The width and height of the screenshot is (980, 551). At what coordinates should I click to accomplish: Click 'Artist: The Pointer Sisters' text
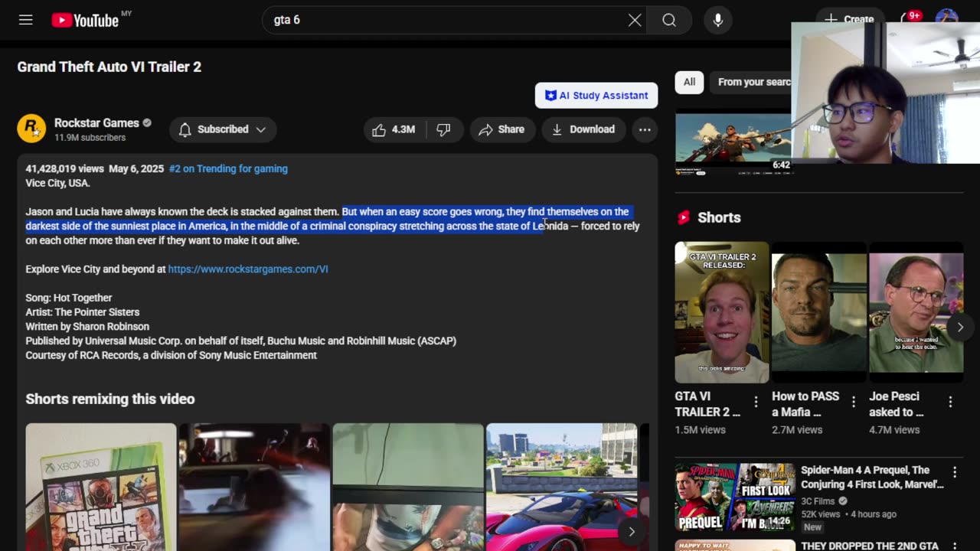[83, 312]
